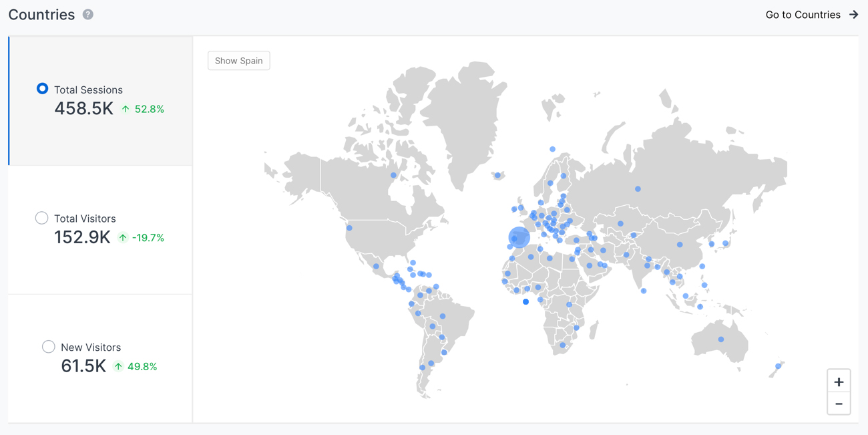Click the arrow icon after Go to Countries
This screenshot has width=868, height=435.
[x=853, y=15]
